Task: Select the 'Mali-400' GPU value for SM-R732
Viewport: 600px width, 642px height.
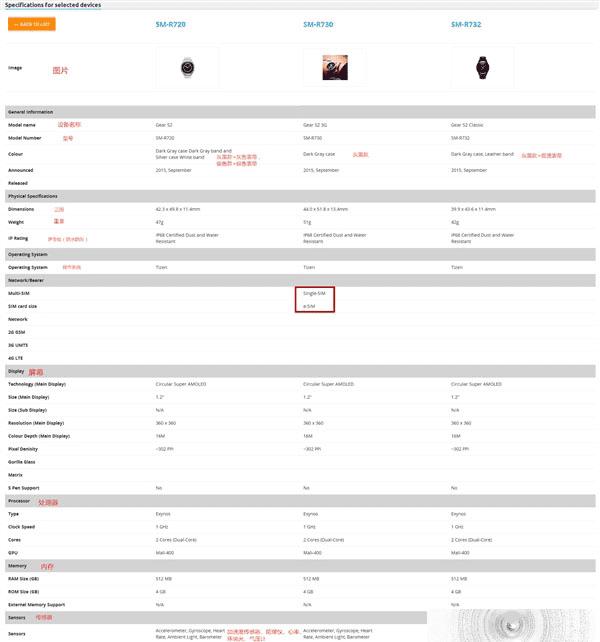Action: pyautogui.click(x=460, y=553)
